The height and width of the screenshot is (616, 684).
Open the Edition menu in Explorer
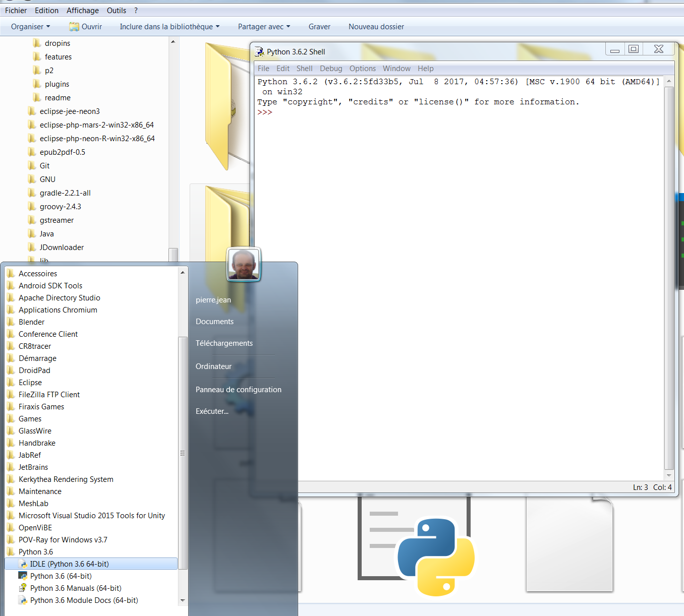[47, 11]
